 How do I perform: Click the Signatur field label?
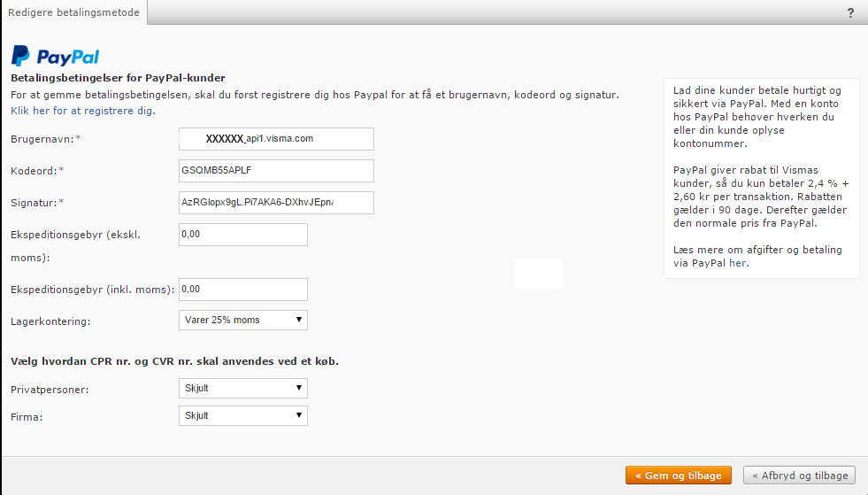(x=34, y=203)
